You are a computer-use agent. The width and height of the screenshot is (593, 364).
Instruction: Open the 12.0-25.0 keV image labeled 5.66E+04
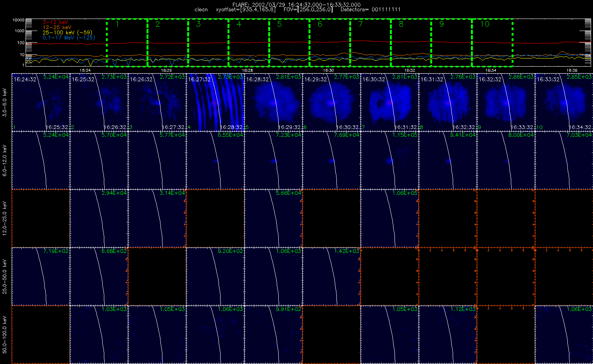point(273,218)
